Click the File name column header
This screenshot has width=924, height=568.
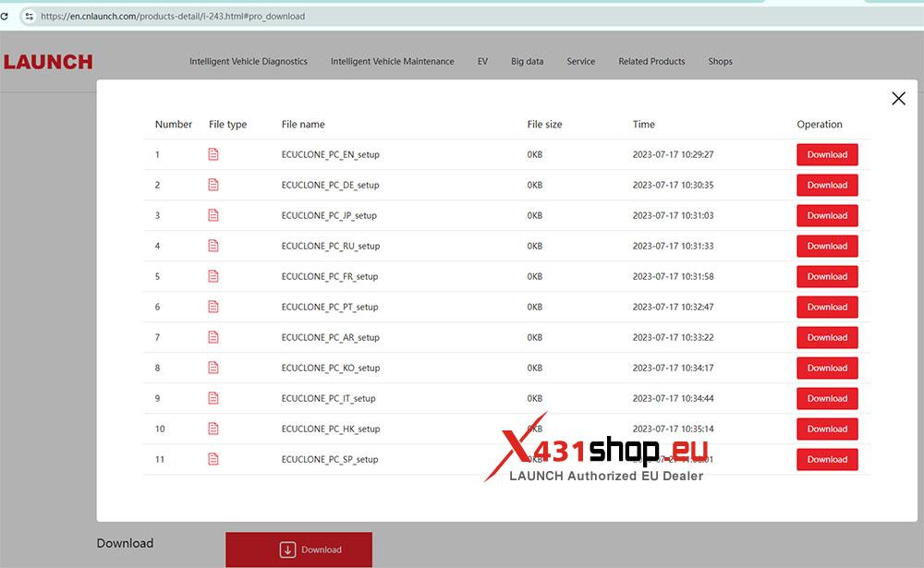(x=303, y=125)
